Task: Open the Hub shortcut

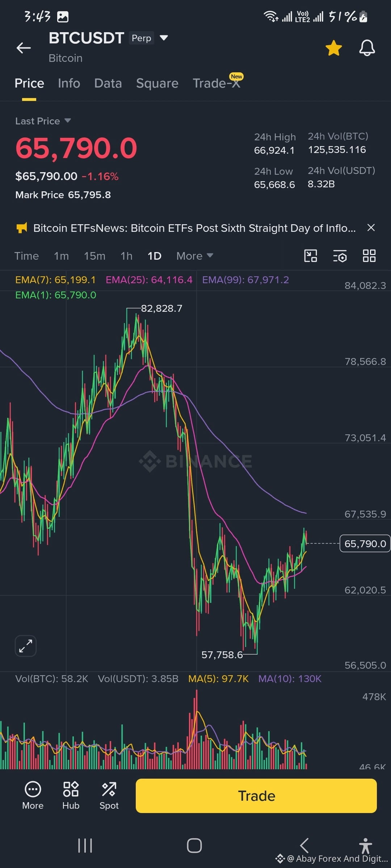Action: (x=71, y=795)
